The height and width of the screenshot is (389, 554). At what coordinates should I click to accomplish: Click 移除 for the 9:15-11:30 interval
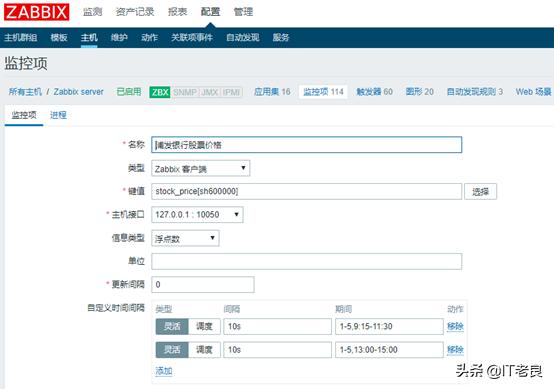[455, 326]
